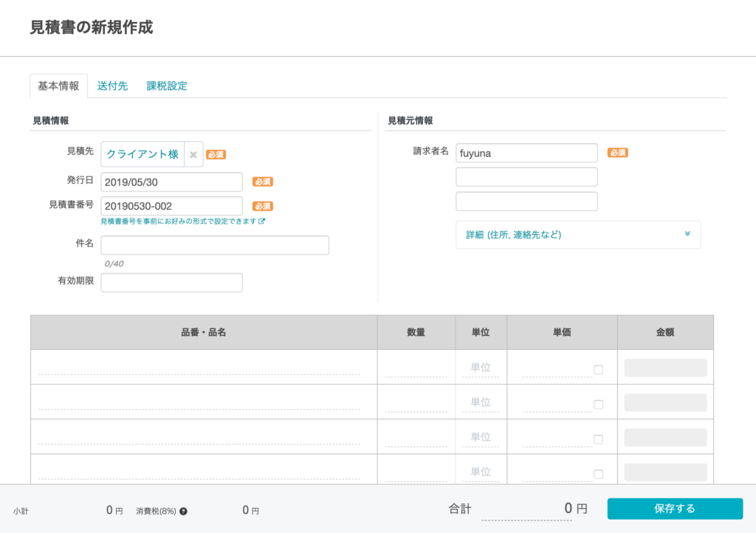Screen dimensions: 756x533
Task: Tick the 単価 checkbox in the second item row
Action: coord(598,405)
